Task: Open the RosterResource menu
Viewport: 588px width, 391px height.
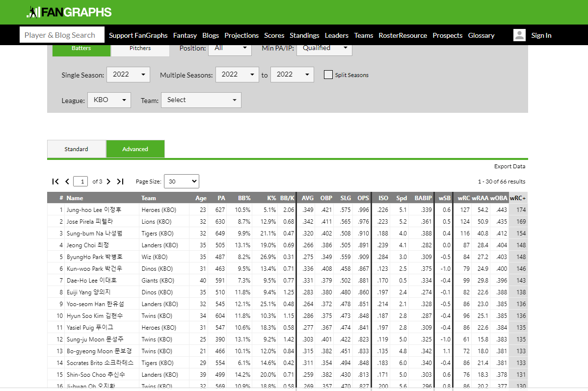Action: tap(403, 35)
